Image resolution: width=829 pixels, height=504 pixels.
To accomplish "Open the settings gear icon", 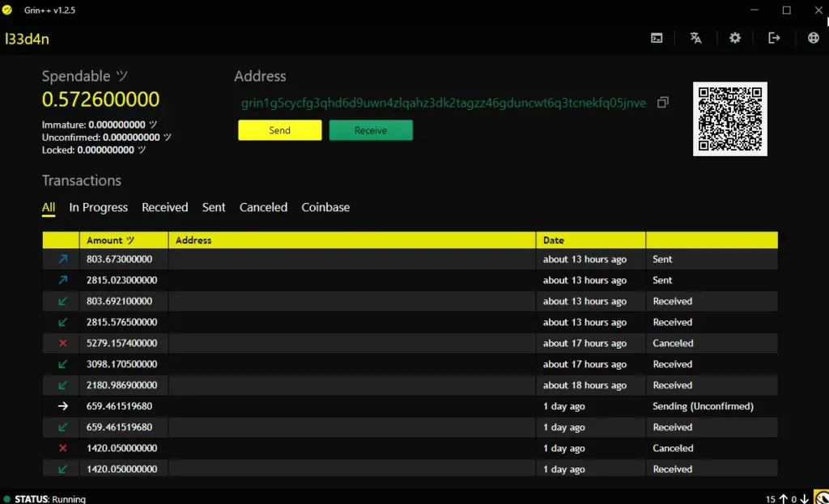I will 735,38.
